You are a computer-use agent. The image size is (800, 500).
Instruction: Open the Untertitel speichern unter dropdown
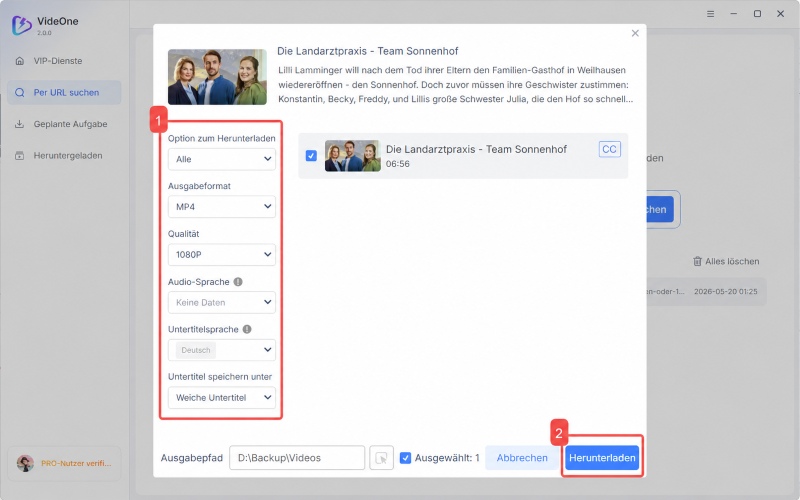[x=222, y=397]
